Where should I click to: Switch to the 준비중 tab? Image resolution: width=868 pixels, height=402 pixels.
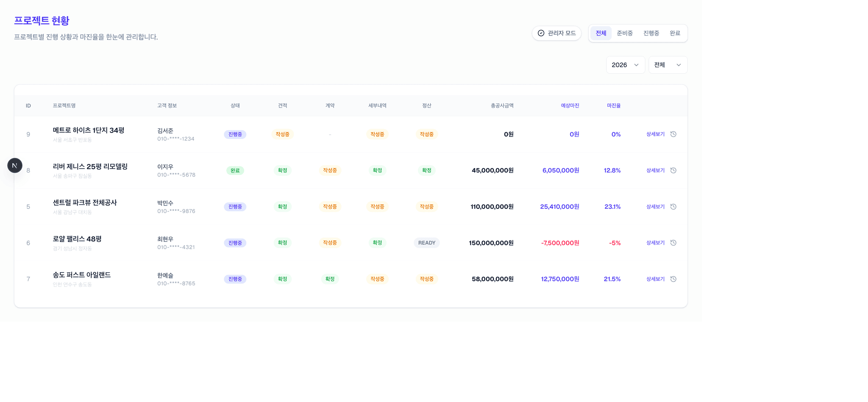pyautogui.click(x=624, y=33)
